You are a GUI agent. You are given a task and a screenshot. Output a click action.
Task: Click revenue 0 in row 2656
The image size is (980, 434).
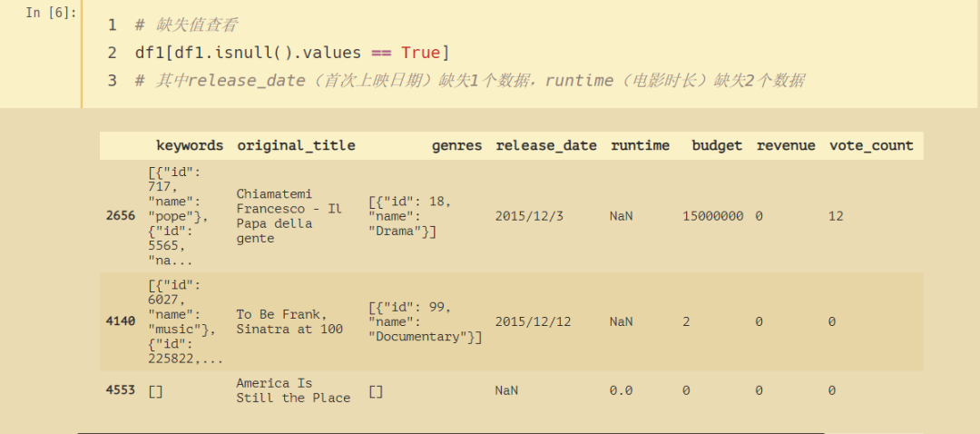click(759, 216)
